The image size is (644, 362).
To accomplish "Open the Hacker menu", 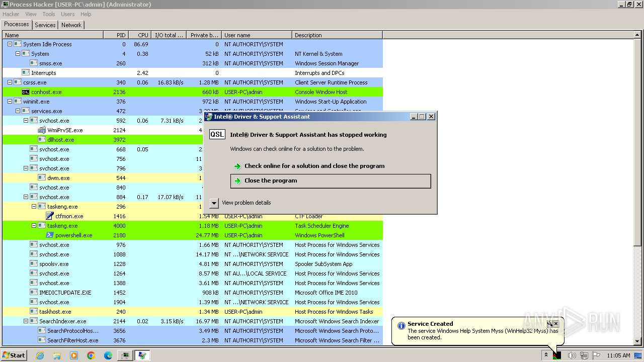I will pos(11,14).
